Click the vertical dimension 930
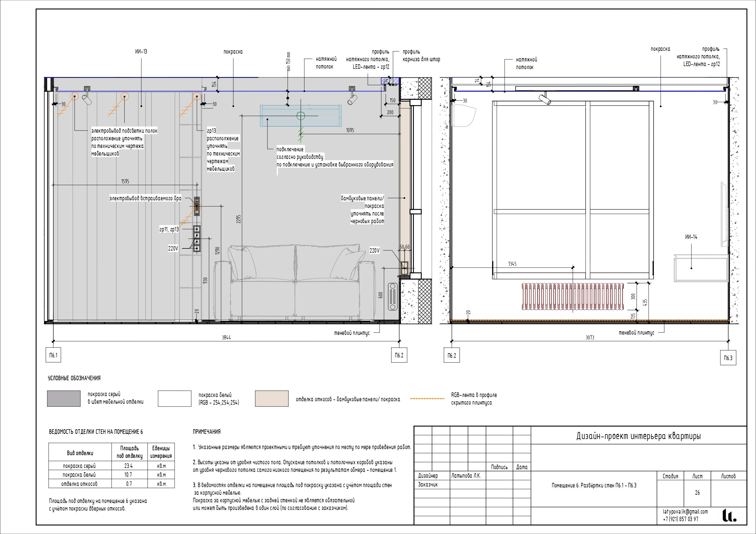 pyautogui.click(x=205, y=281)
